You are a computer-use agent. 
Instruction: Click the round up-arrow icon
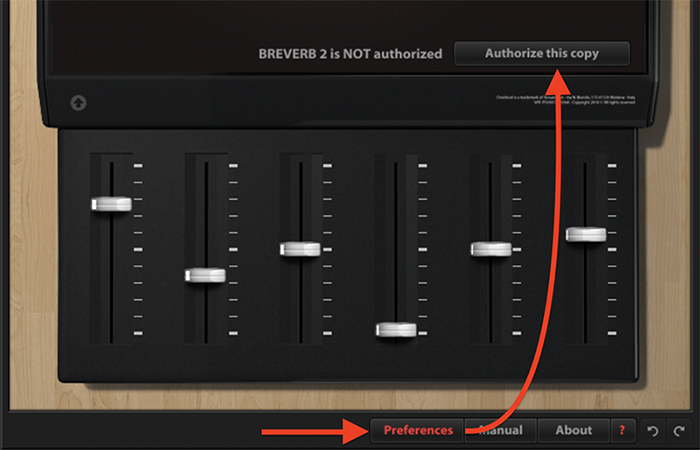coord(78,103)
